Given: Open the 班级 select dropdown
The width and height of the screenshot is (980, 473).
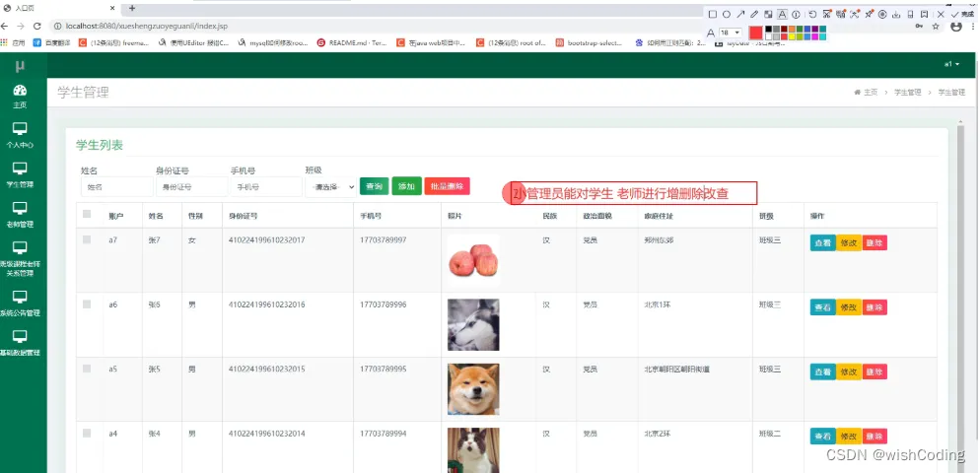Looking at the screenshot, I should tap(330, 187).
